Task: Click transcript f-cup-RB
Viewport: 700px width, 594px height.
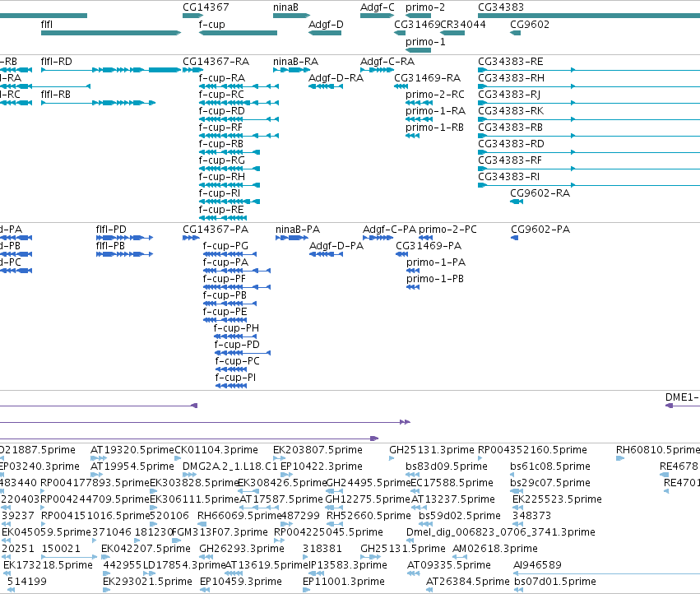Action: tap(221, 144)
